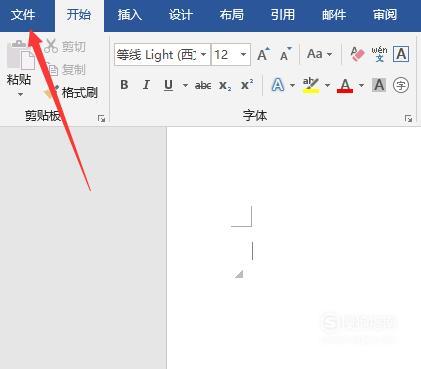Open the 引用 (References) tab
Viewport: 421px width, 369px height.
(283, 15)
